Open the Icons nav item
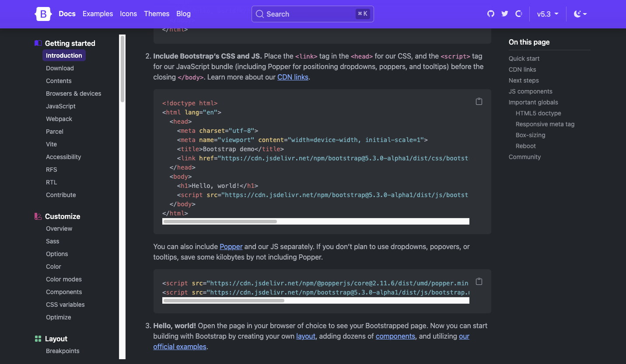Image resolution: width=626 pixels, height=364 pixels. tap(129, 14)
